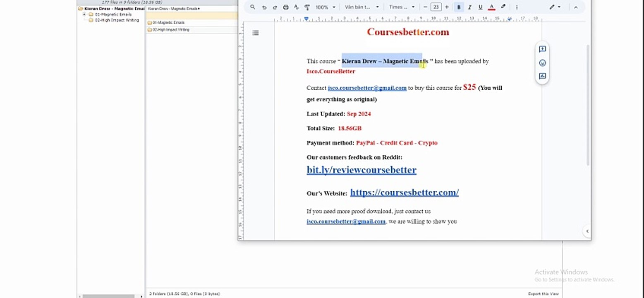Show the document outline list icon

256,33
